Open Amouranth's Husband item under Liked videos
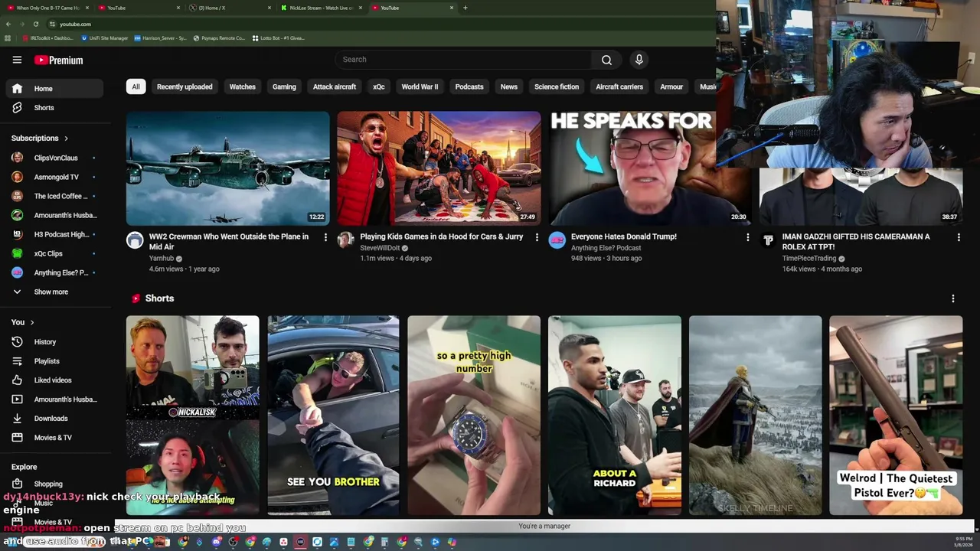 point(54,399)
